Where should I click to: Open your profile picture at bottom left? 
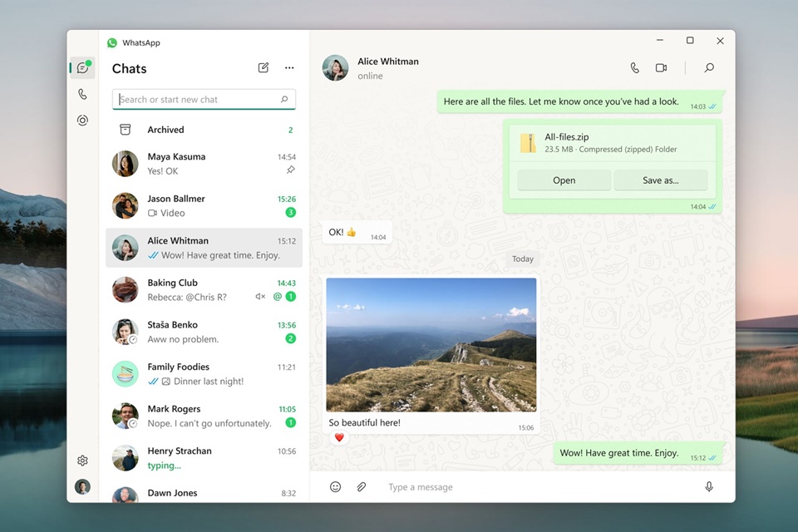coord(82,486)
